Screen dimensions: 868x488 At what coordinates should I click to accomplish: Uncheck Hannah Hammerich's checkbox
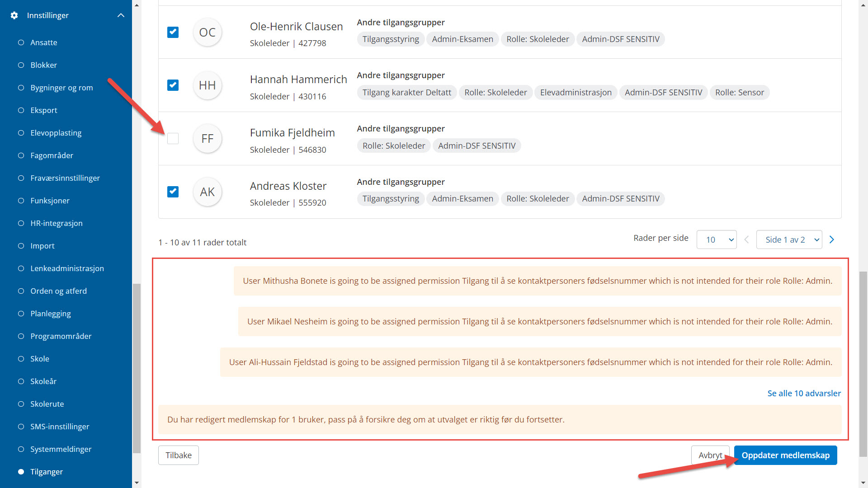click(x=173, y=85)
